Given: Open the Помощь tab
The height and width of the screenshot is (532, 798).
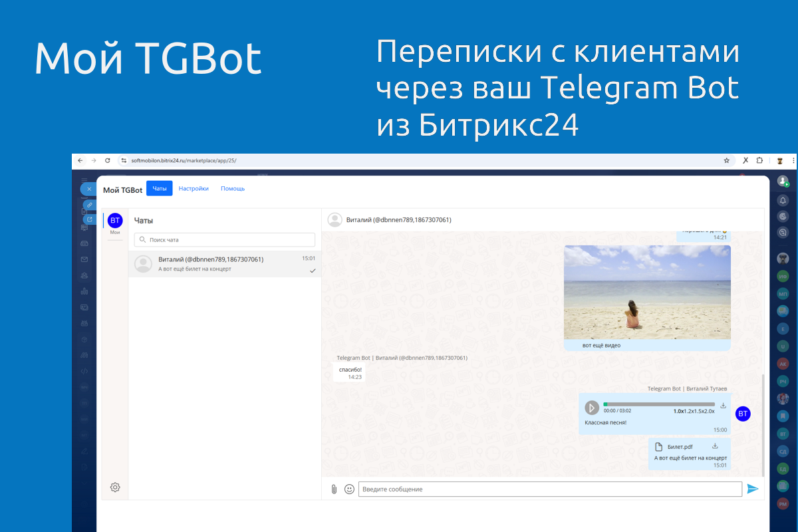Looking at the screenshot, I should [x=233, y=189].
